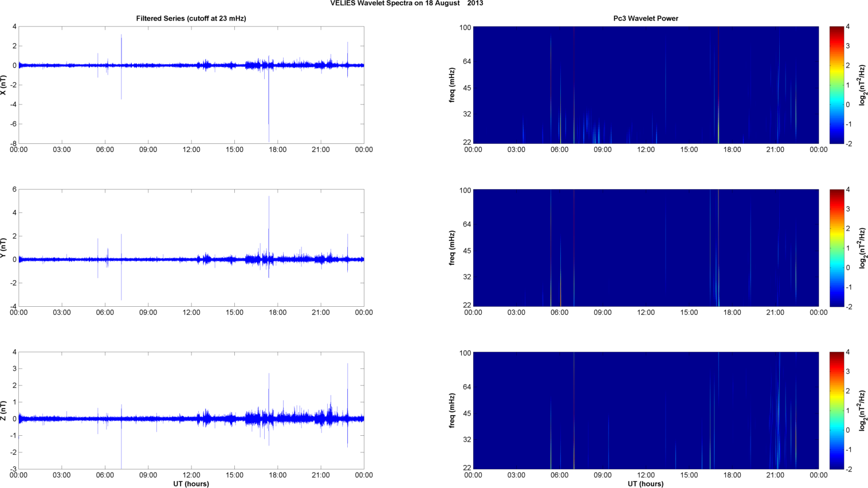Viewport: 868px width, 488px height.
Task: Click the '100' frequency tick of the X wavelet plot
Action: pos(465,28)
